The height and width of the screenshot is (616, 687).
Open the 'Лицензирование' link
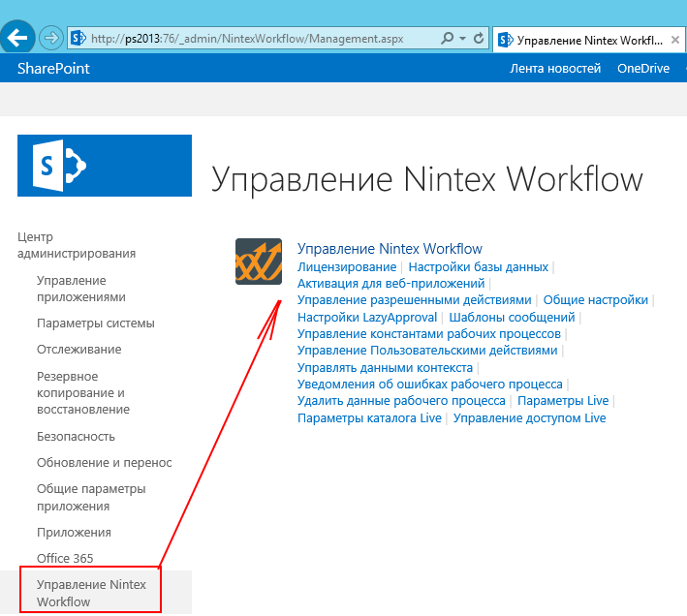[347, 267]
